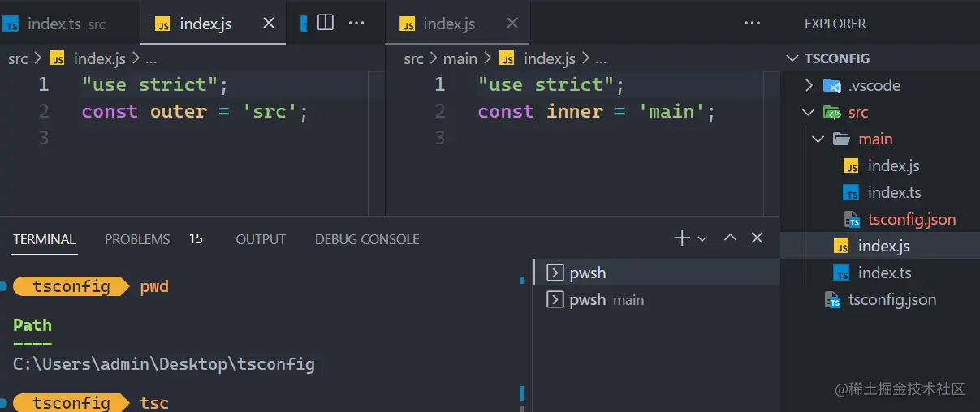Click the 'src' string in left editor code
Image resolution: width=980 pixels, height=412 pixels.
pyautogui.click(x=271, y=111)
